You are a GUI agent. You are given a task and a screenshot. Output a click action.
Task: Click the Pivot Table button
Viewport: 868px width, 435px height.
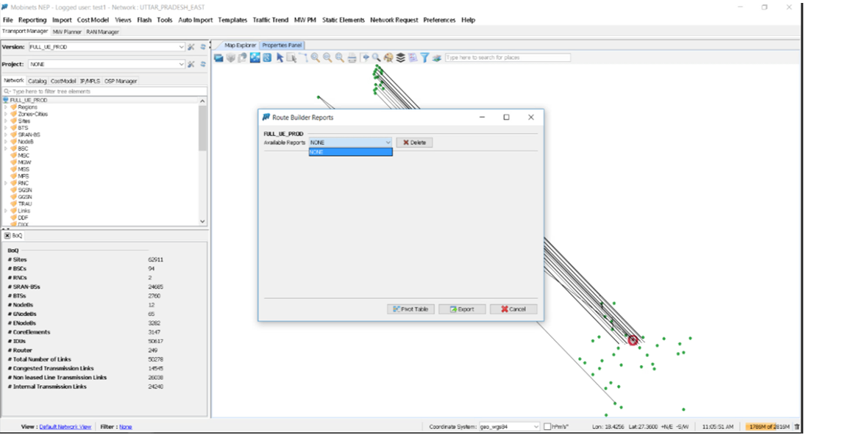click(410, 309)
